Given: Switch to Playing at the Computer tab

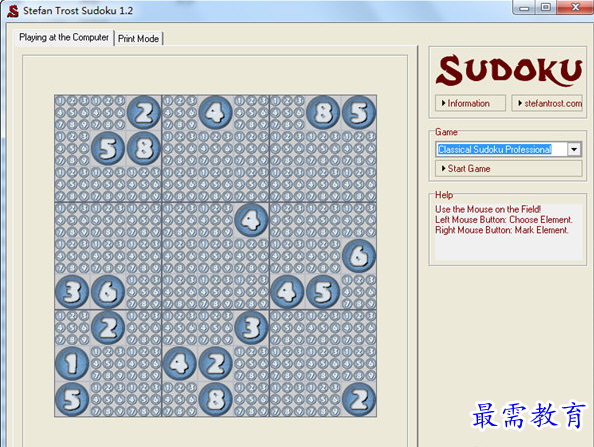Looking at the screenshot, I should point(64,38).
